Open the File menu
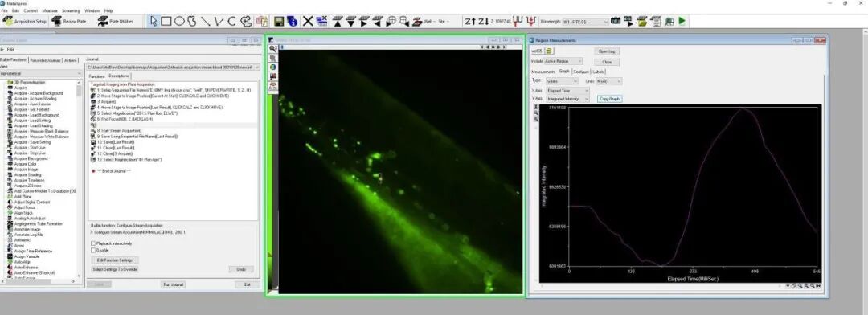Viewport: 868px width, 315px height. 5,10
